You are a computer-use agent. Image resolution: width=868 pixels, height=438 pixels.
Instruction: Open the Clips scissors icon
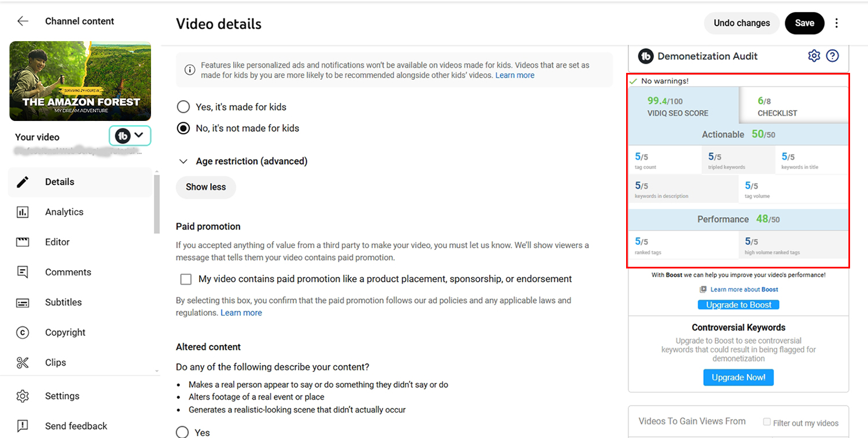click(23, 362)
